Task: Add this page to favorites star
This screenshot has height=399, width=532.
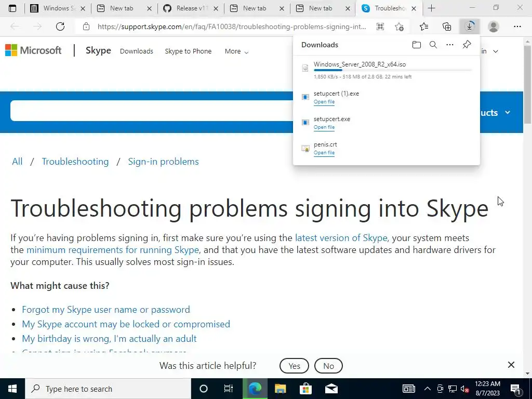Action: [x=400, y=26]
